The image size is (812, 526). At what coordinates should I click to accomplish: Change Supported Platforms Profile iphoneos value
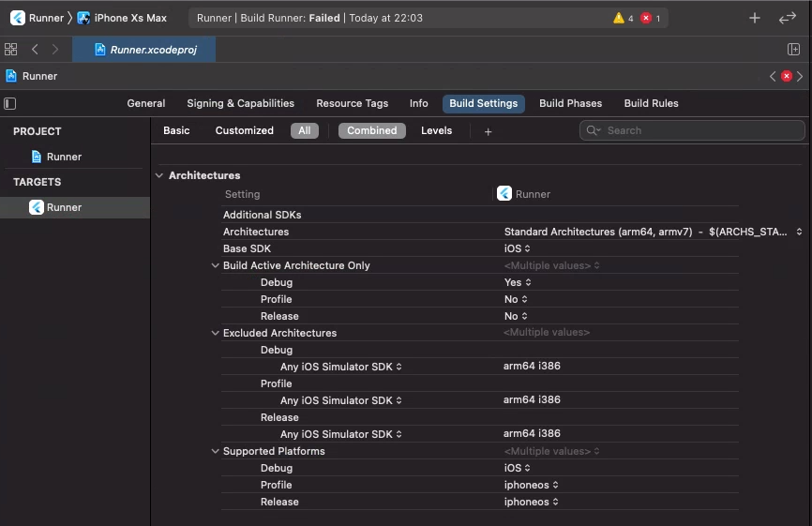point(531,485)
